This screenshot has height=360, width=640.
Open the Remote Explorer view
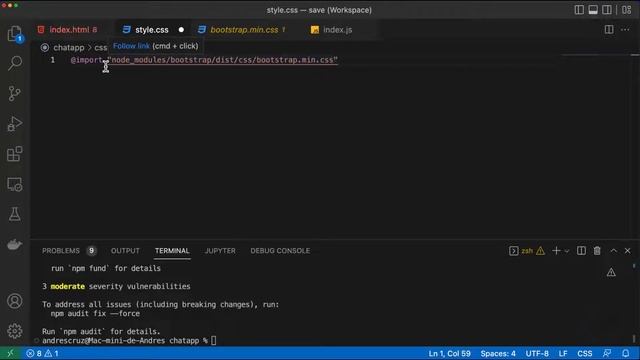(x=15, y=184)
